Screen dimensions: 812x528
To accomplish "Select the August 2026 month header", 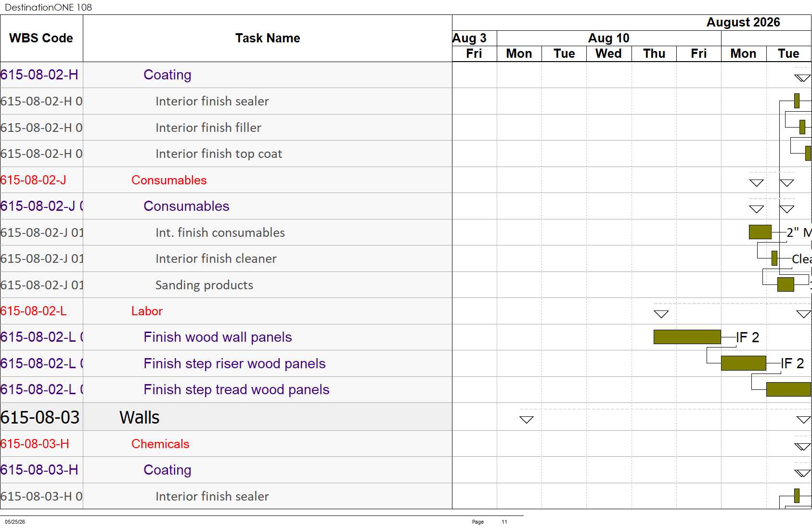I will 743,23.
